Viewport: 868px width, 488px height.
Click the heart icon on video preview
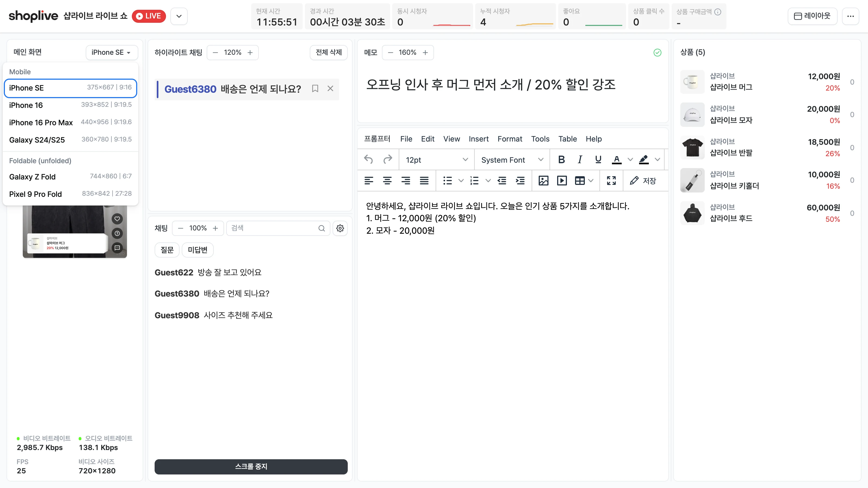click(x=117, y=219)
